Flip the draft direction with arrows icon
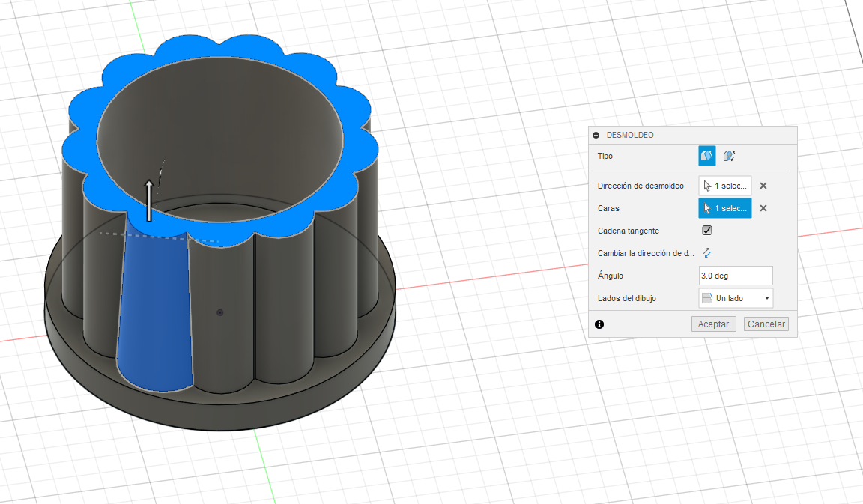The height and width of the screenshot is (504, 863). pos(706,253)
